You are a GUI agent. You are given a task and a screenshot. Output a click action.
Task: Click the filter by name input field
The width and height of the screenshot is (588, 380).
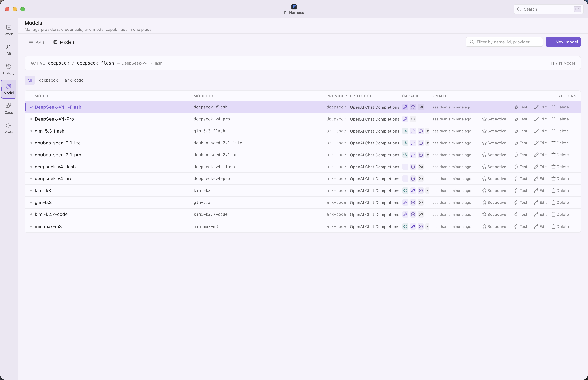tap(504, 42)
